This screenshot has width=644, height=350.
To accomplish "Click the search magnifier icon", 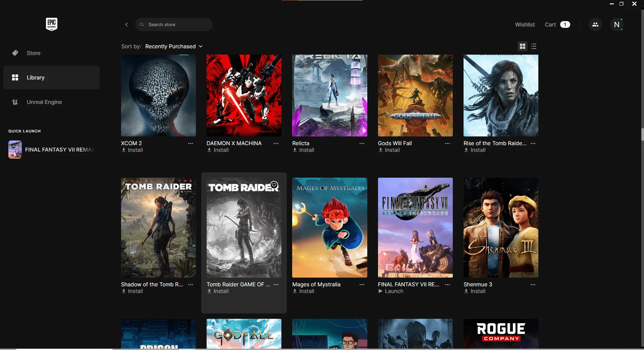I will [142, 24].
